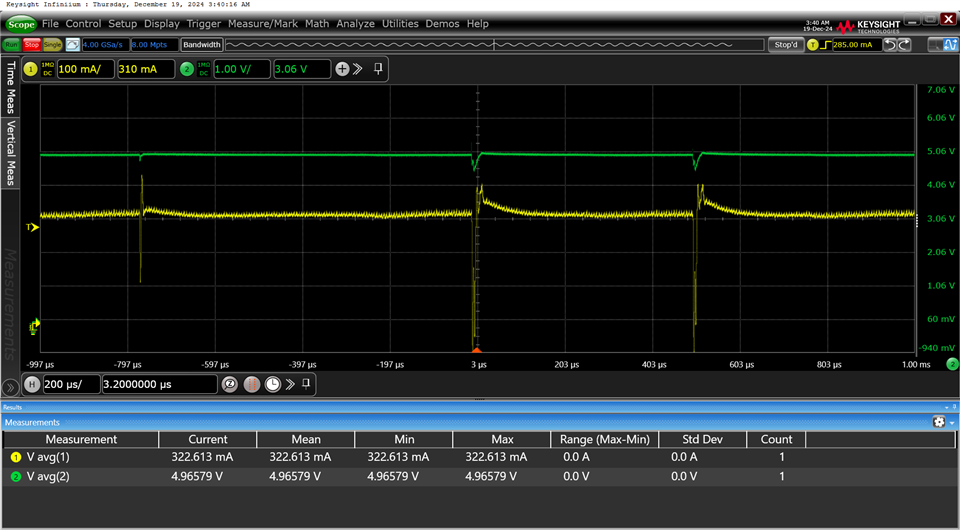Click the green channel 2 scale indicator
Screen dimensions: 960x530
point(952,364)
